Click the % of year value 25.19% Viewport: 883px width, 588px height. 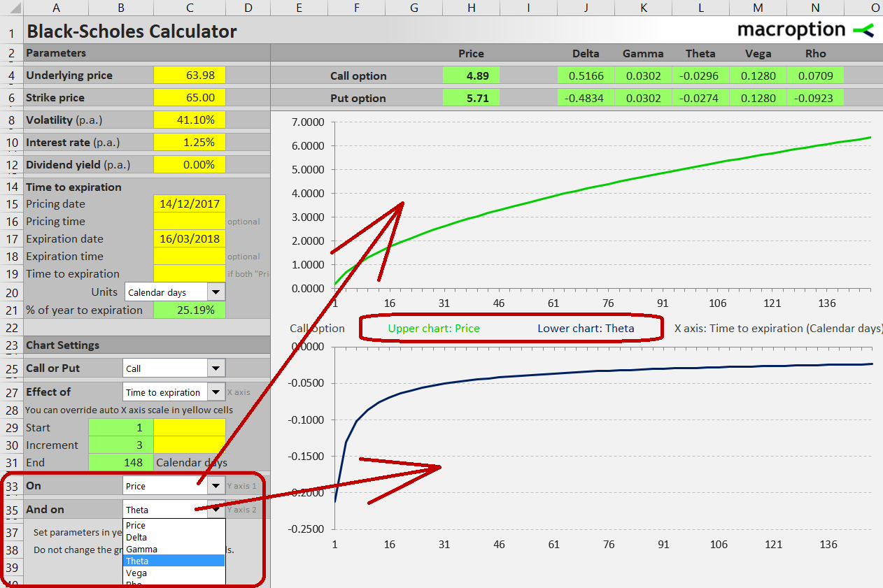pyautogui.click(x=190, y=310)
